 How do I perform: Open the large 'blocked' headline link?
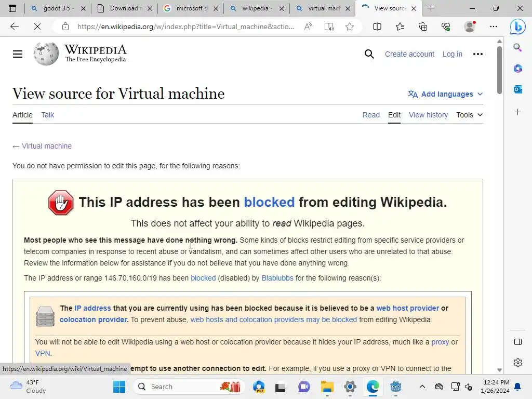tap(270, 202)
